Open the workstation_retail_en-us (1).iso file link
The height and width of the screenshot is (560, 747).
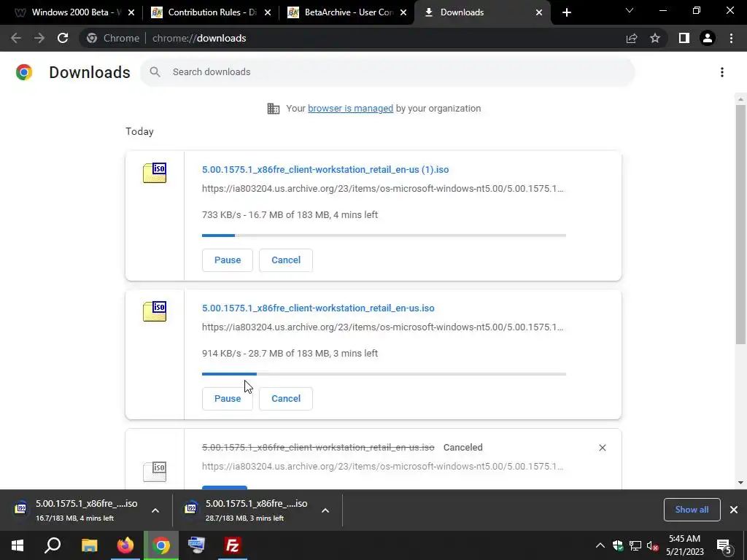tap(325, 169)
